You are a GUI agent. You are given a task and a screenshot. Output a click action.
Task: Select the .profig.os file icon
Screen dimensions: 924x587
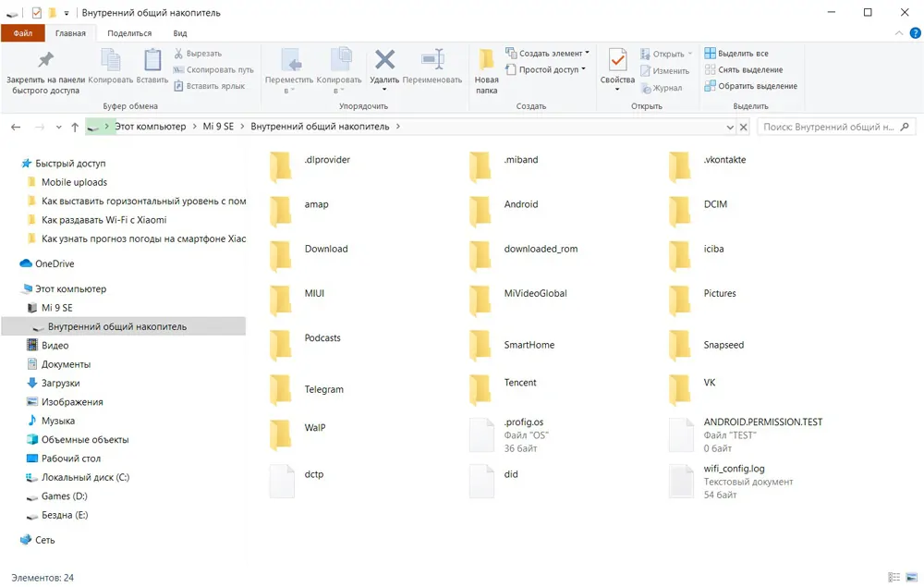pyautogui.click(x=481, y=435)
